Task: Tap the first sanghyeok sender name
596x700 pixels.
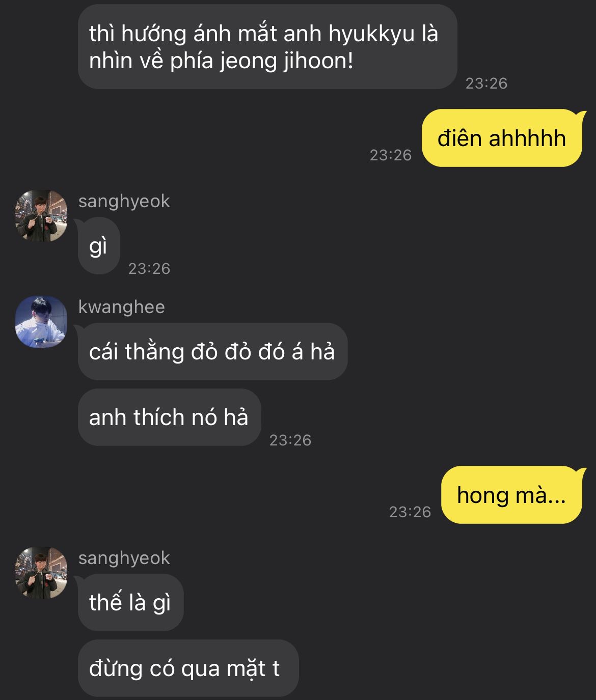Action: coord(124,201)
